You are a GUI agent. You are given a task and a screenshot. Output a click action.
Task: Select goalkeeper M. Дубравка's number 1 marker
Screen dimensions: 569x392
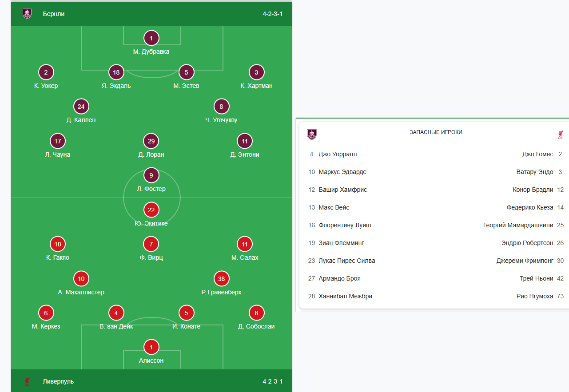151,38
